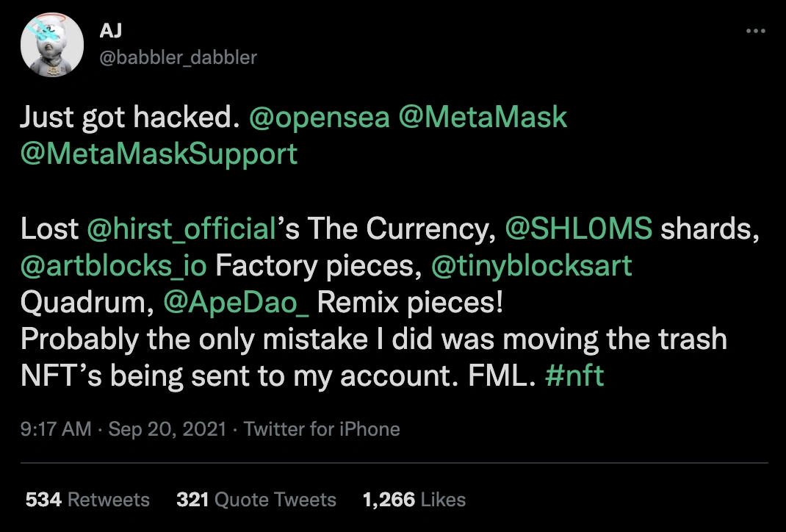Open the #nft hashtag

[x=574, y=376]
